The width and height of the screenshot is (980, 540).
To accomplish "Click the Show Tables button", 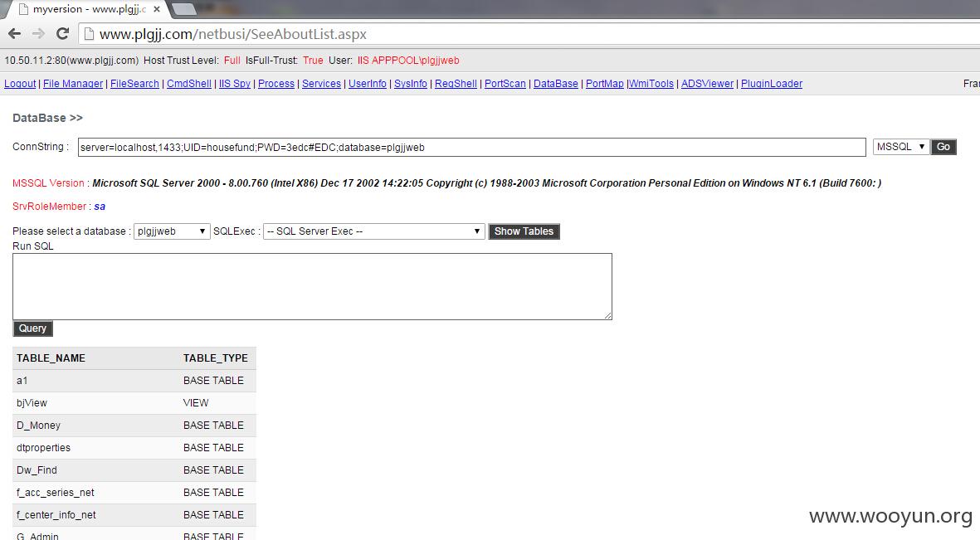I will (524, 231).
